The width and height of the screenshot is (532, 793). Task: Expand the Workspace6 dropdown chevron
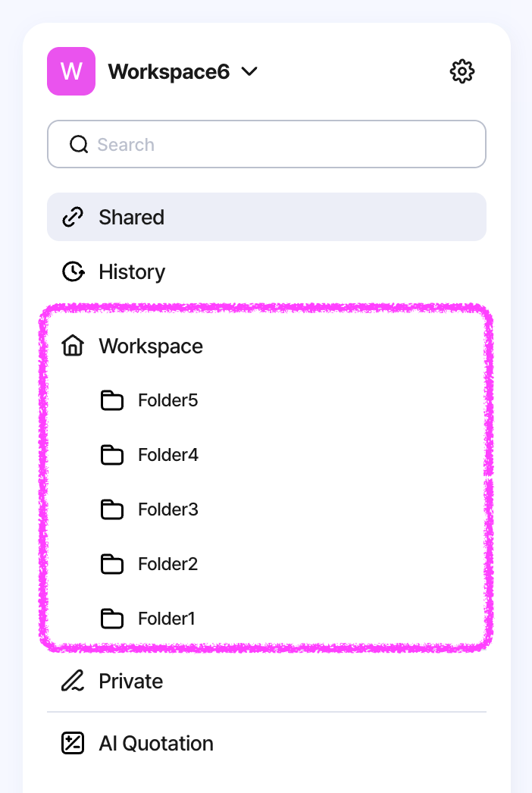pos(249,71)
